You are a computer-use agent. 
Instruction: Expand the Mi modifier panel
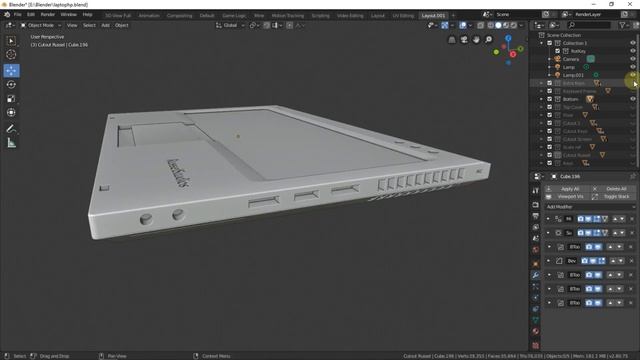click(549, 219)
